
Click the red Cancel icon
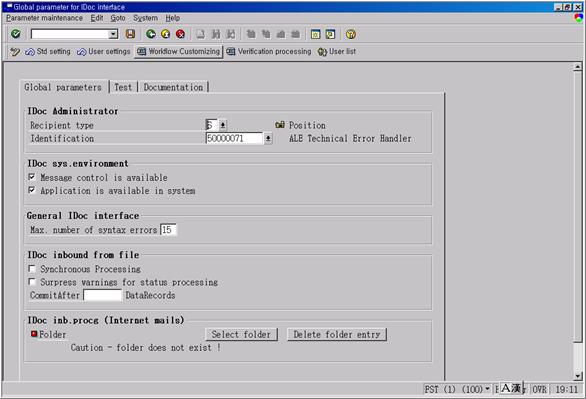(x=180, y=34)
